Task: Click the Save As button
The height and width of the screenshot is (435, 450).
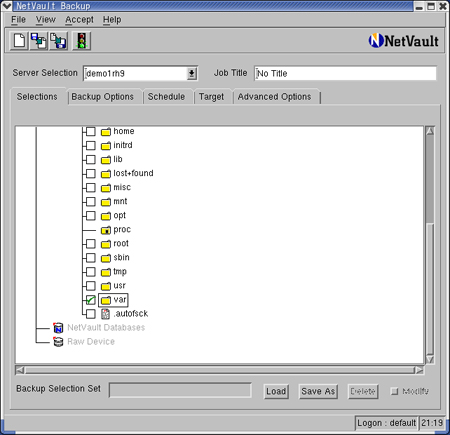Action: pos(318,391)
